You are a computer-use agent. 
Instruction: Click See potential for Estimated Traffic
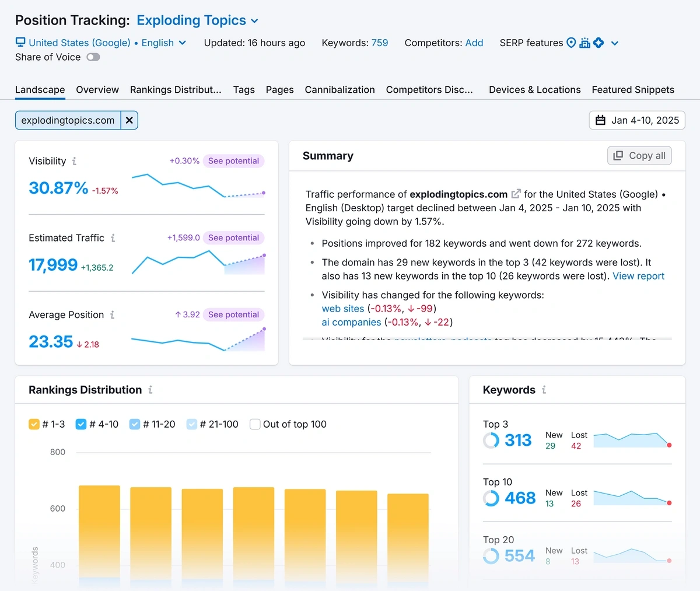point(233,238)
